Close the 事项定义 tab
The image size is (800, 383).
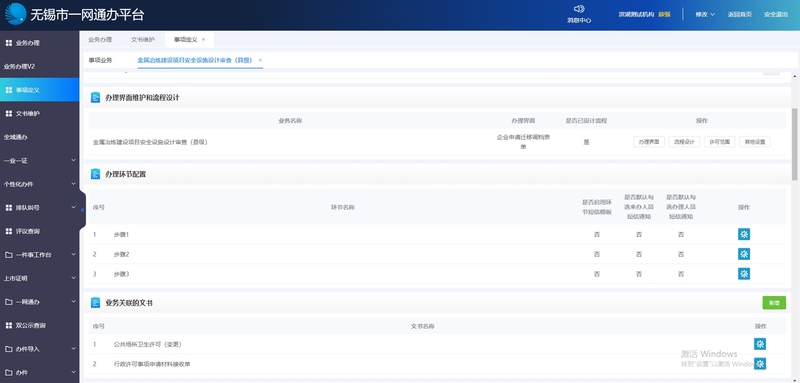[204, 39]
